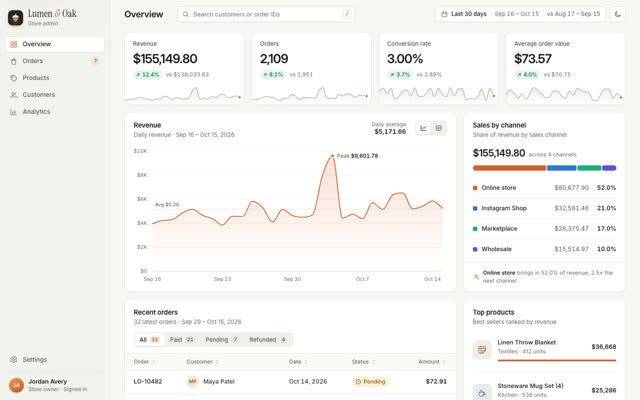Click the Lumen & Oak acorn logo
This screenshot has width=640, height=400.
16,18
